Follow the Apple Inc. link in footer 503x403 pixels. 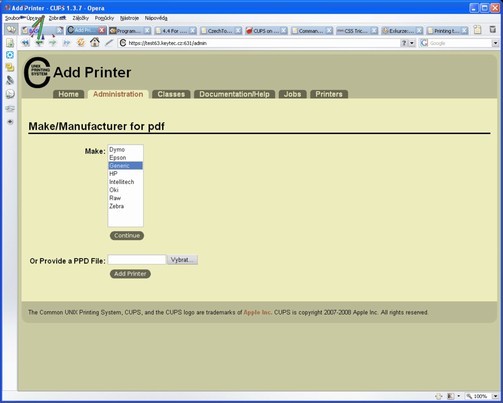click(257, 312)
